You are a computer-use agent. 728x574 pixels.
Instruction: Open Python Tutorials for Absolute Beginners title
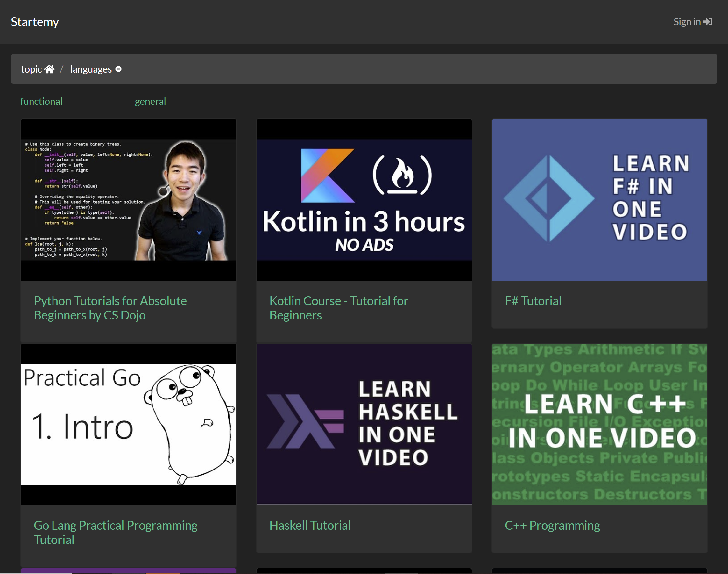(x=110, y=308)
